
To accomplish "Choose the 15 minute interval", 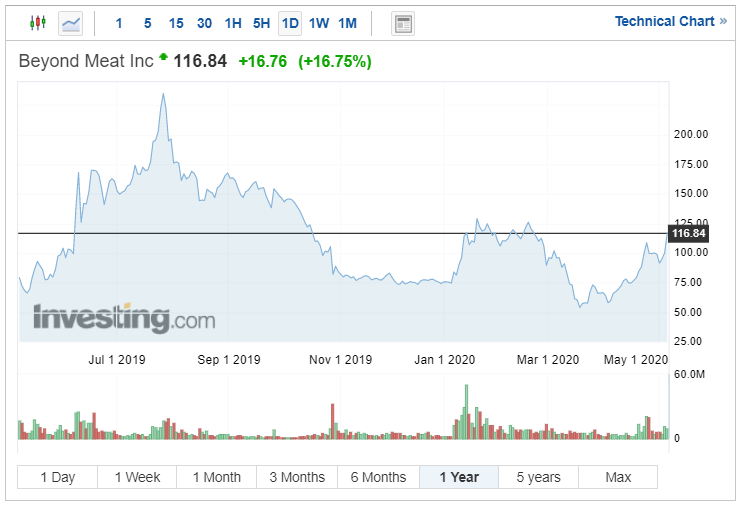I will 176,23.
